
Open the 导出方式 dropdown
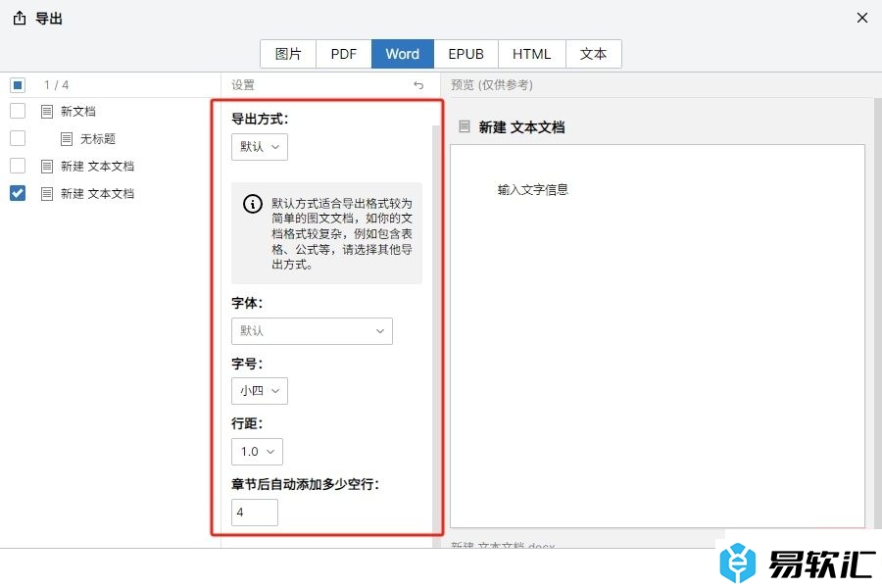point(260,147)
